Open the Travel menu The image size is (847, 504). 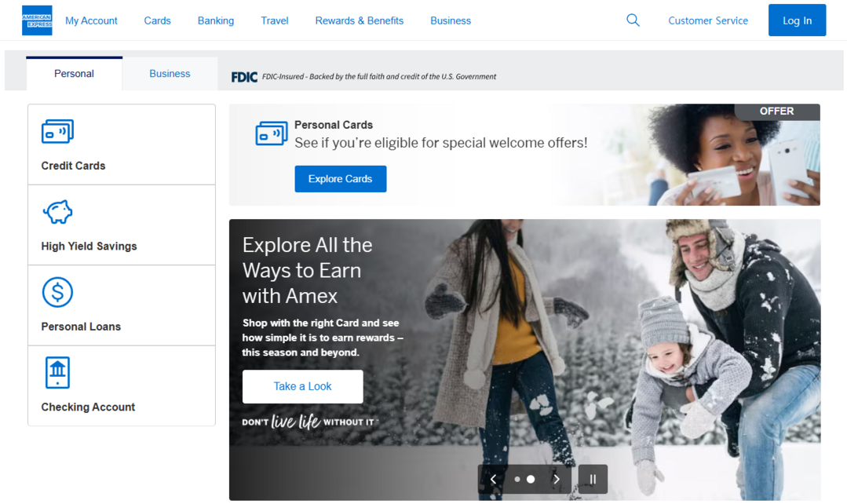[275, 20]
